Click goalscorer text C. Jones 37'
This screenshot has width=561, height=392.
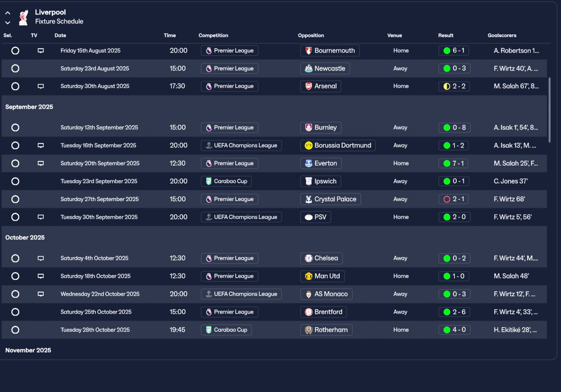click(511, 181)
